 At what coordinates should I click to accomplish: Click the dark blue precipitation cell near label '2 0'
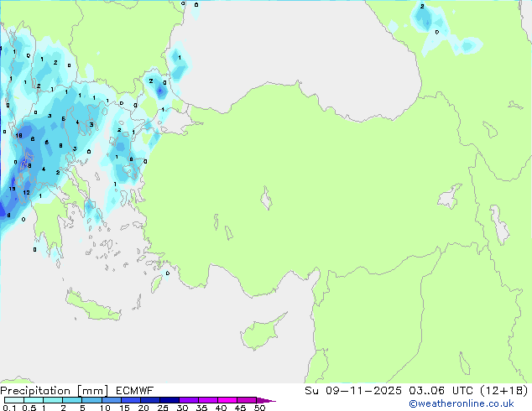pyautogui.click(x=160, y=91)
